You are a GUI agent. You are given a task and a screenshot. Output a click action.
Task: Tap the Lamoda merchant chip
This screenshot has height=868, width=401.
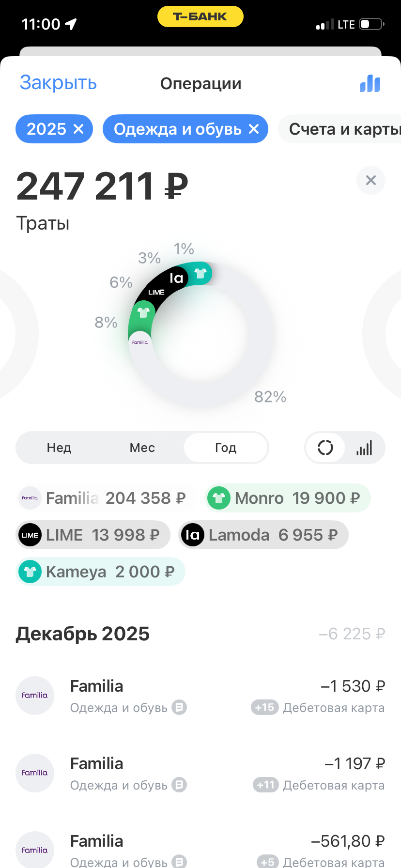[263, 535]
